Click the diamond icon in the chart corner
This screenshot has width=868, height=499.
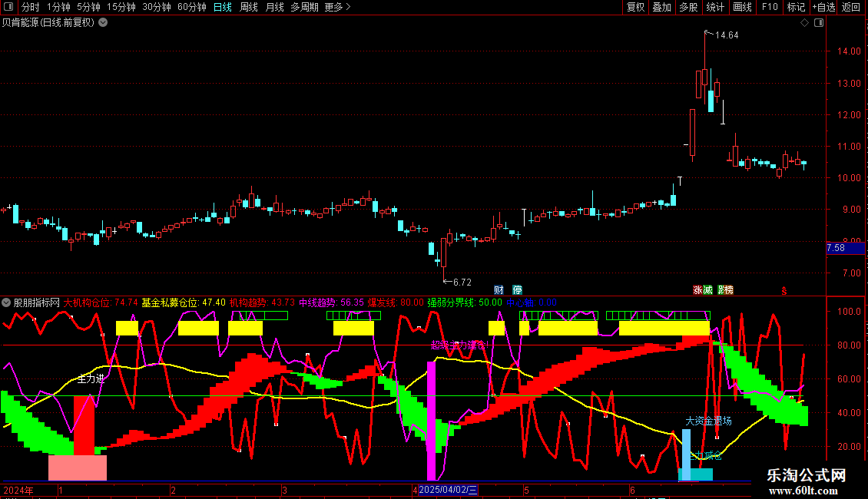805,23
